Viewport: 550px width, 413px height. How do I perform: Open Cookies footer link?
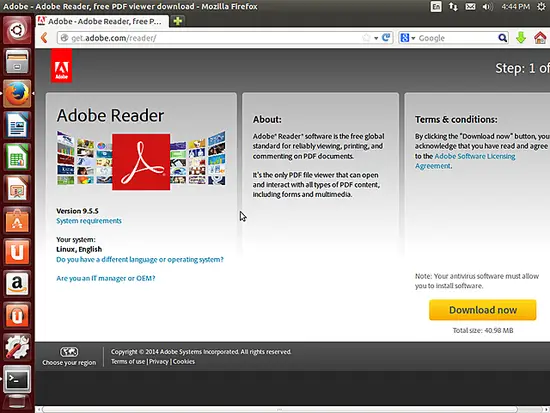pos(184,361)
